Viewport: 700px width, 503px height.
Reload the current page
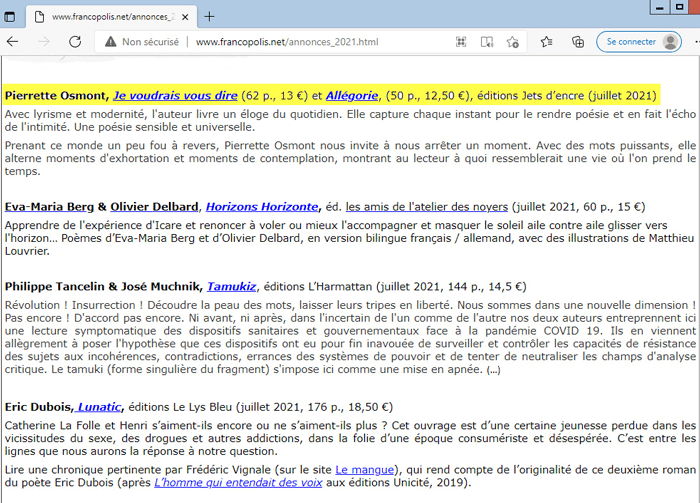(x=75, y=42)
